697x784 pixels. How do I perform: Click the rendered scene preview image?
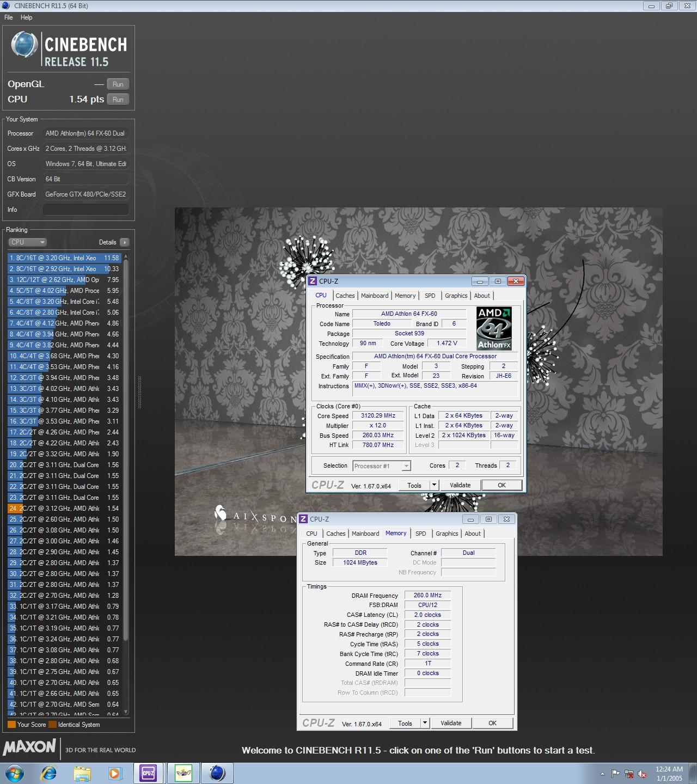coord(418,381)
